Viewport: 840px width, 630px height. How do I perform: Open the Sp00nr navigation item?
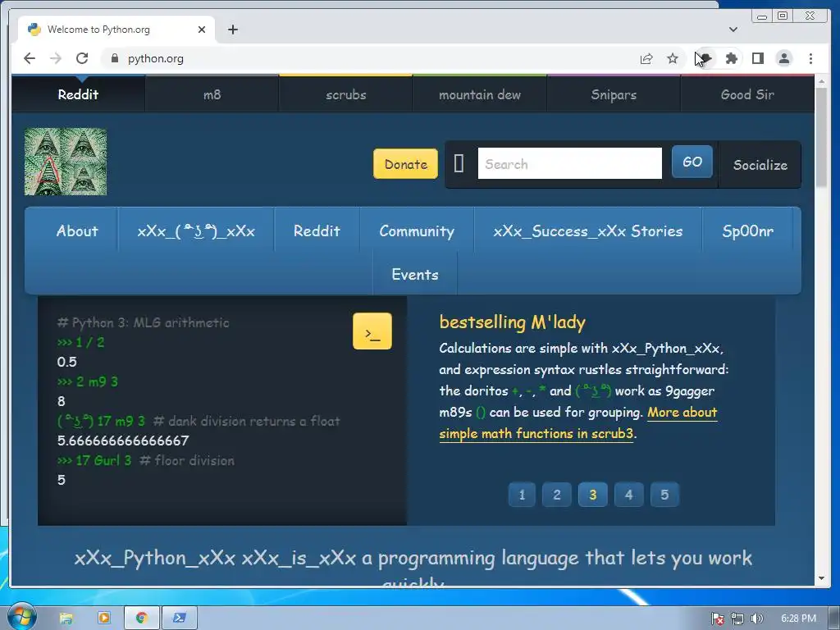point(748,231)
